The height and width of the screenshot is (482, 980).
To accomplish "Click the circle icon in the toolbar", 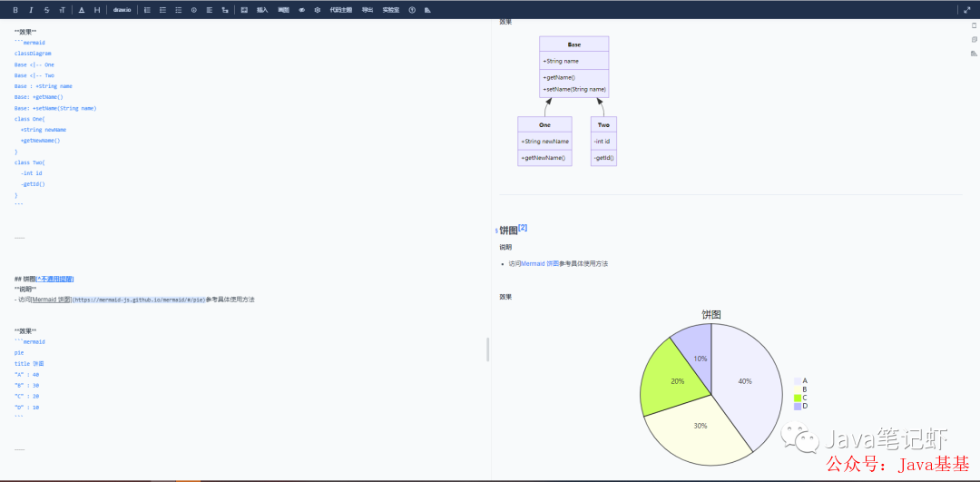I will [x=194, y=10].
